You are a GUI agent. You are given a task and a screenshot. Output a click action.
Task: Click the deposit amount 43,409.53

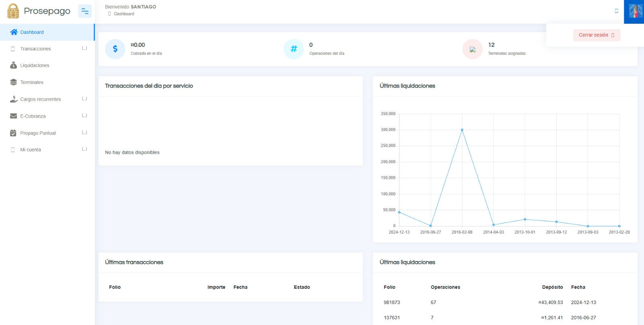coord(551,302)
